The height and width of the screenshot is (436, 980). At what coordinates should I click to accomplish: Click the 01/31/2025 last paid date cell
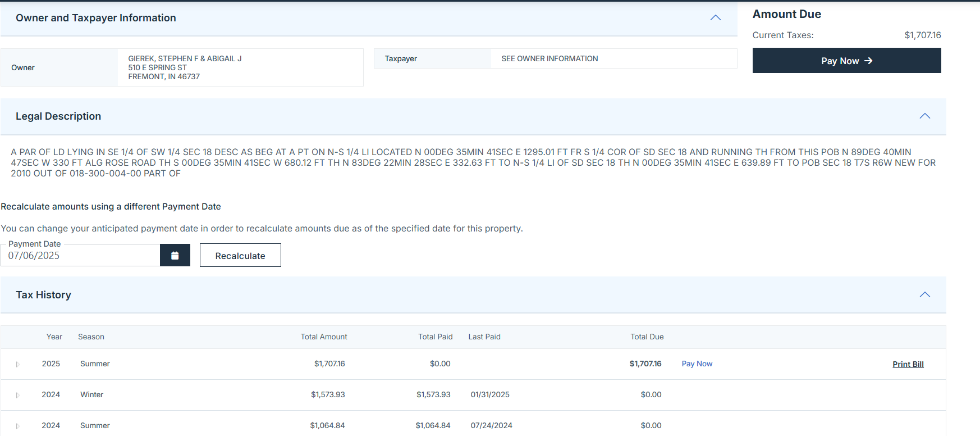(490, 395)
